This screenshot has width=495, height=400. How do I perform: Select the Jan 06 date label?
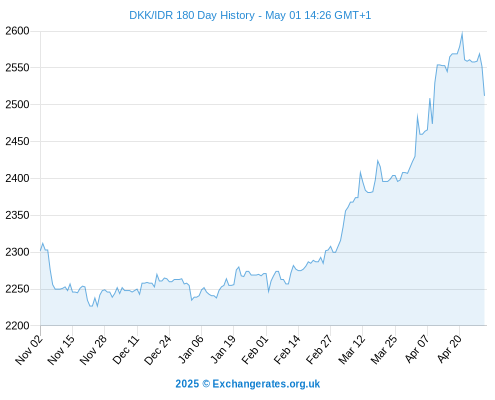click(191, 349)
